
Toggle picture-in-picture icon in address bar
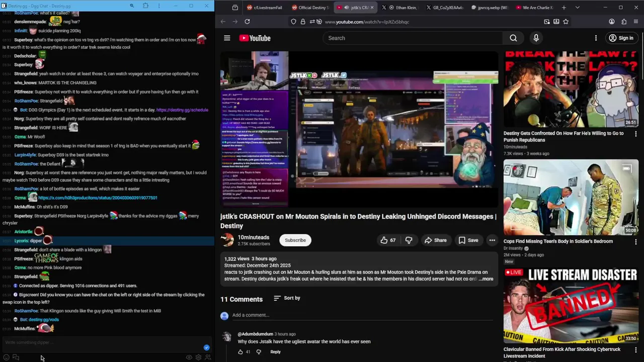point(547,22)
